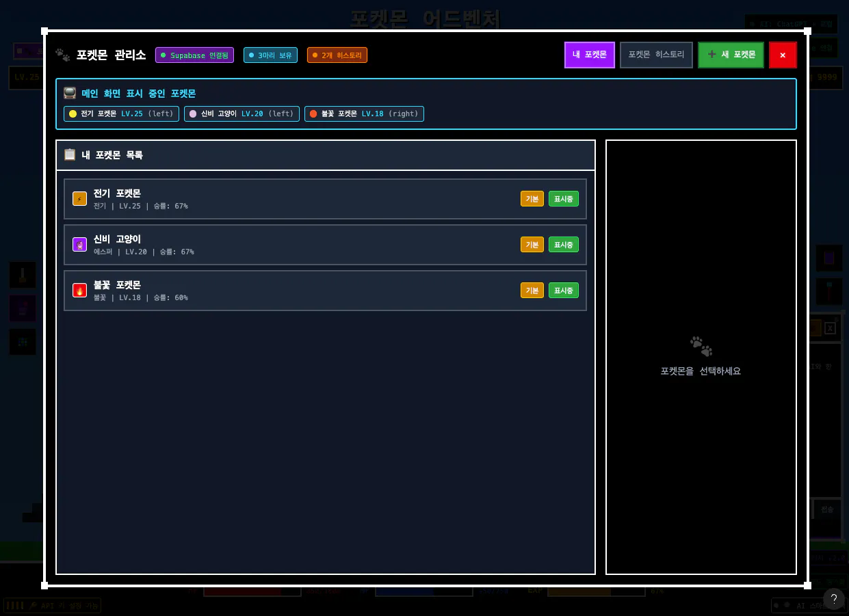849x616 pixels.
Task: Click the 에스퍼 | LV.20 | 승률: 67% text
Action: [x=144, y=252]
